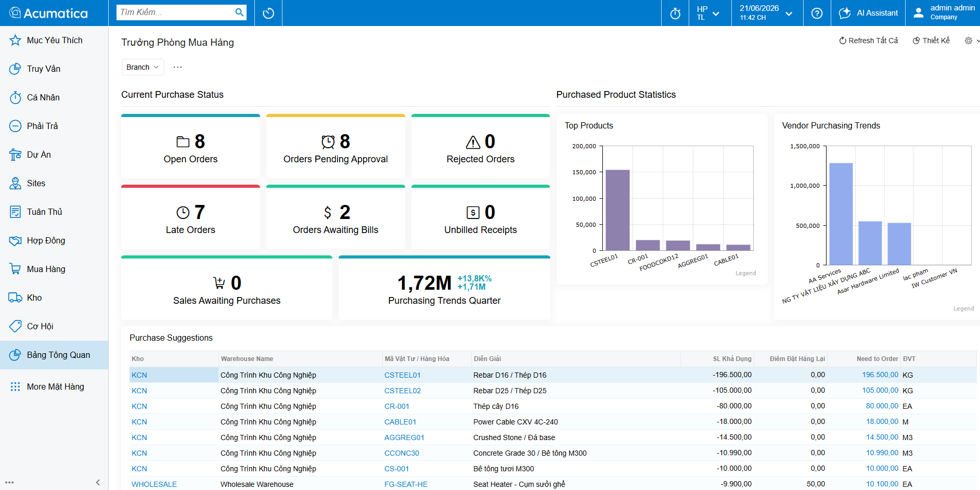The width and height of the screenshot is (980, 490).
Task: Focus the Tìm Kiếm search field
Action: coord(176,12)
